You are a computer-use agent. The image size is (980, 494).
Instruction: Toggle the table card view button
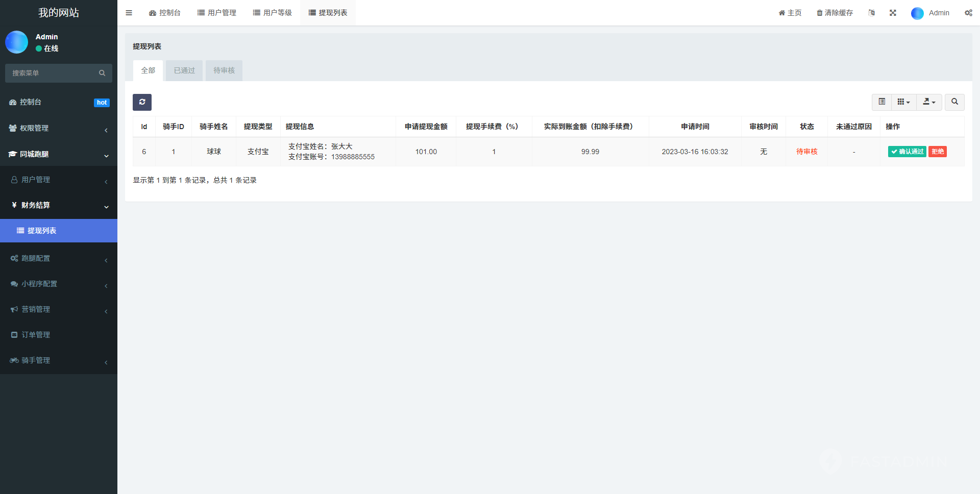(881, 102)
